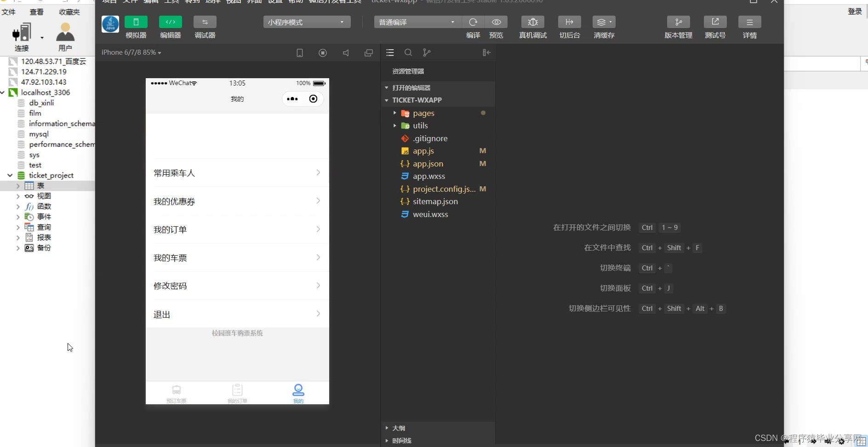This screenshot has width=868, height=447.
Task: Select the 我的 bottom tab in simulator
Action: (298, 393)
